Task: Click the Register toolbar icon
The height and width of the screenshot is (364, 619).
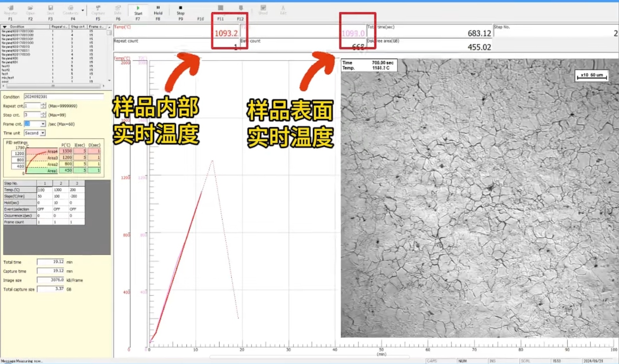Action: pyautogui.click(x=10, y=10)
